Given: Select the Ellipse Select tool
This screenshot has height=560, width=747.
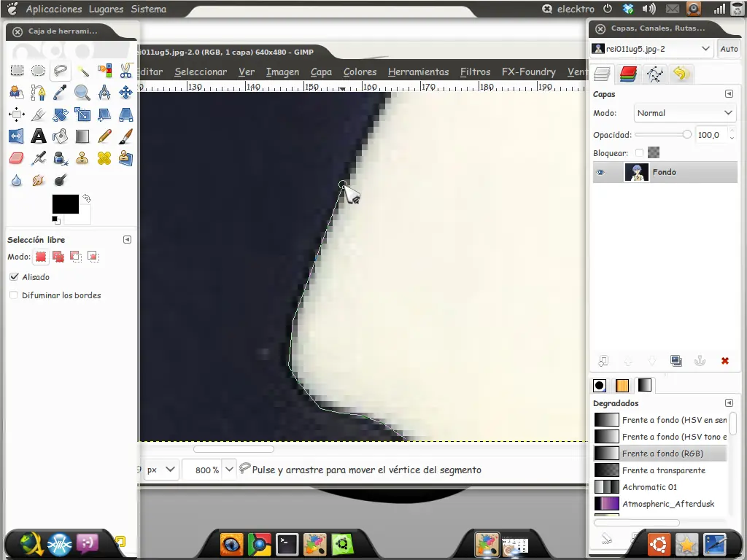Looking at the screenshot, I should tap(38, 71).
